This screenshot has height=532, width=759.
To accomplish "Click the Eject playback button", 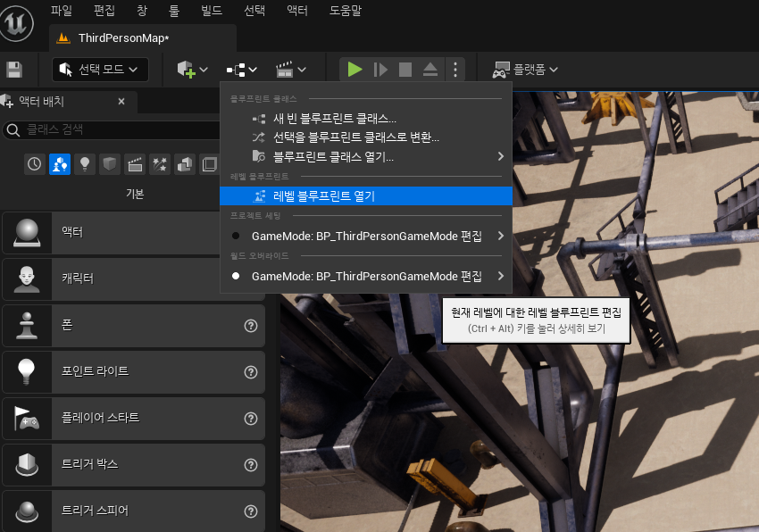I will click(430, 70).
